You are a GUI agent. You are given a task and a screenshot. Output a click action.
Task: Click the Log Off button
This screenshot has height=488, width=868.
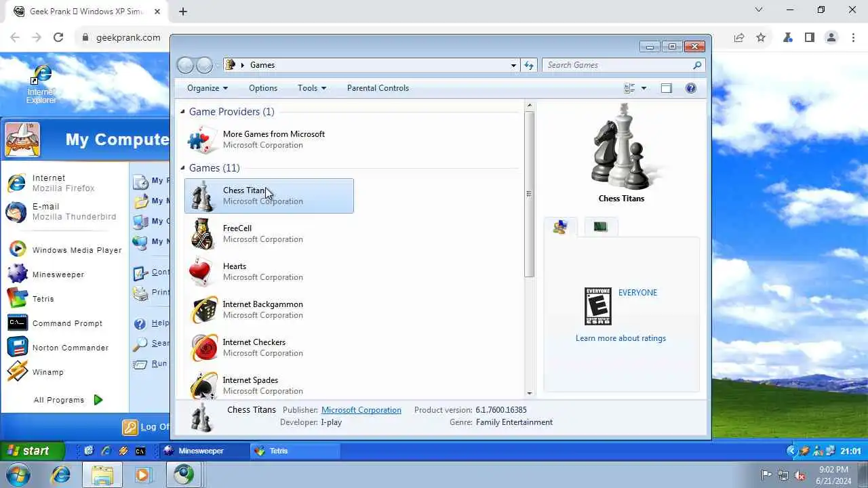(146, 427)
